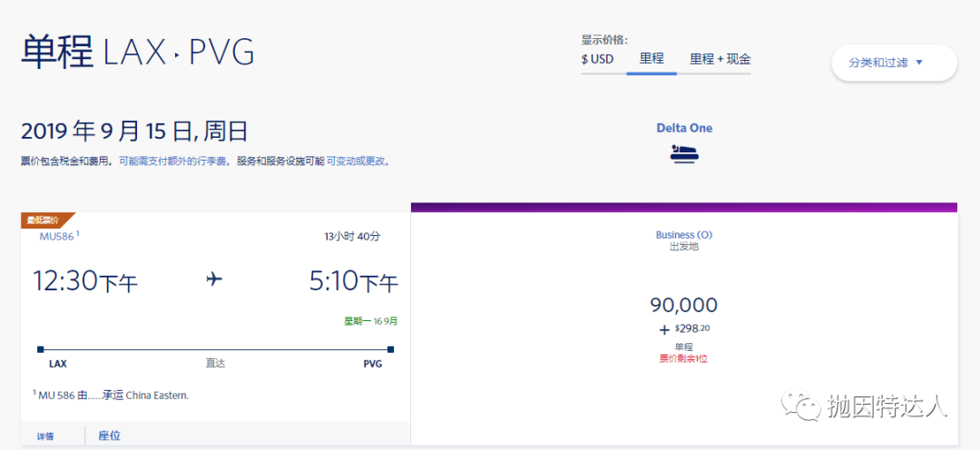Click the PVG label on route line

(373, 364)
